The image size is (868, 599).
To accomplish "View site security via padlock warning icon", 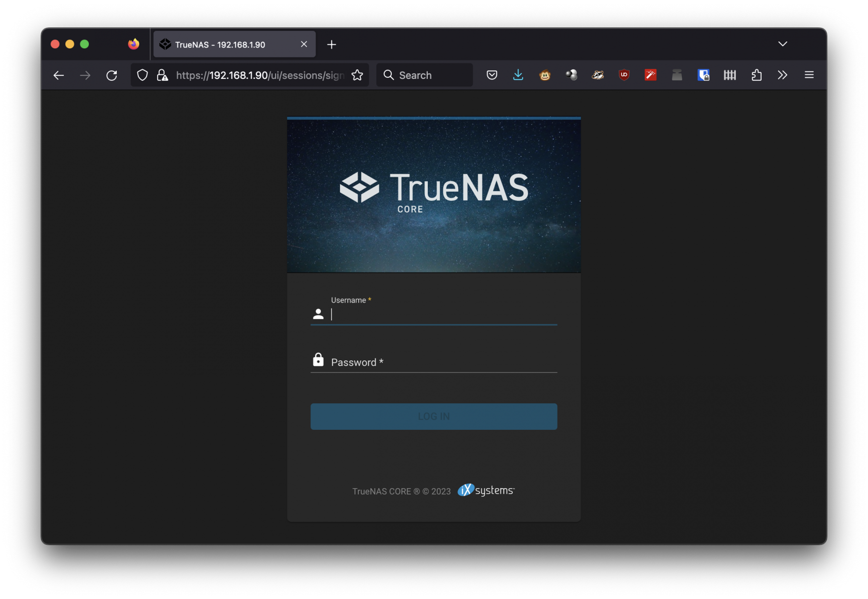I will pyautogui.click(x=162, y=75).
